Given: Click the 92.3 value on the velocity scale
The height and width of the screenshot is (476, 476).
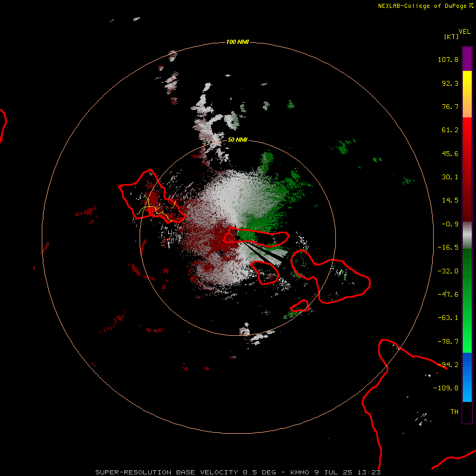Looking at the screenshot, I should point(450,83).
